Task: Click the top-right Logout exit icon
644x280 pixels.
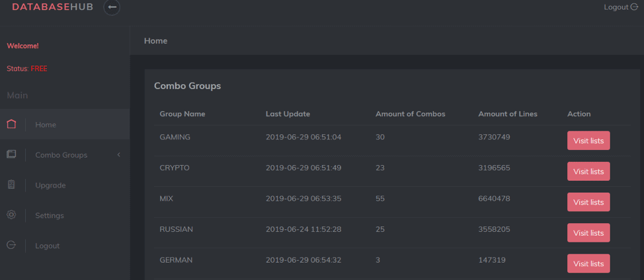Action: [634, 7]
